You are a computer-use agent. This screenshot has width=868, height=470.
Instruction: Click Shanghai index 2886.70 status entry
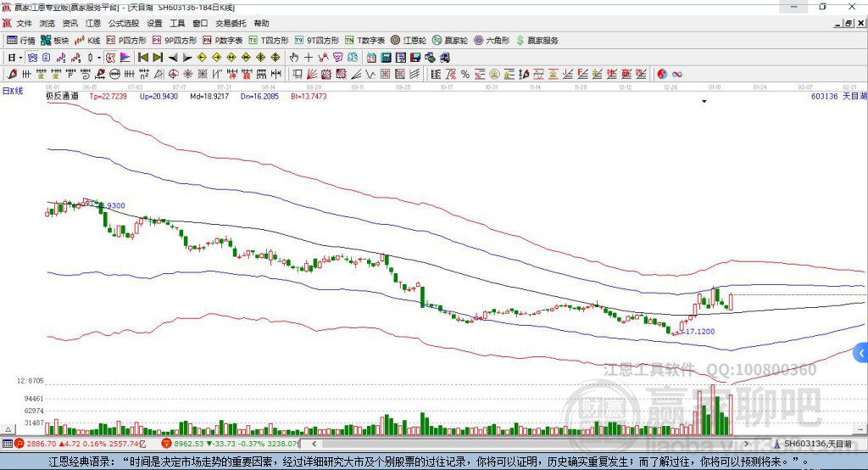[81, 444]
